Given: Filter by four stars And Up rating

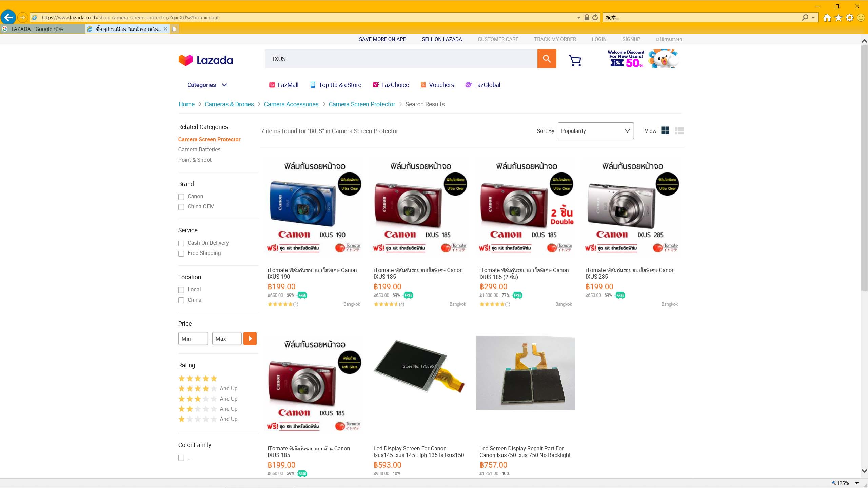Looking at the screenshot, I should [x=208, y=388].
